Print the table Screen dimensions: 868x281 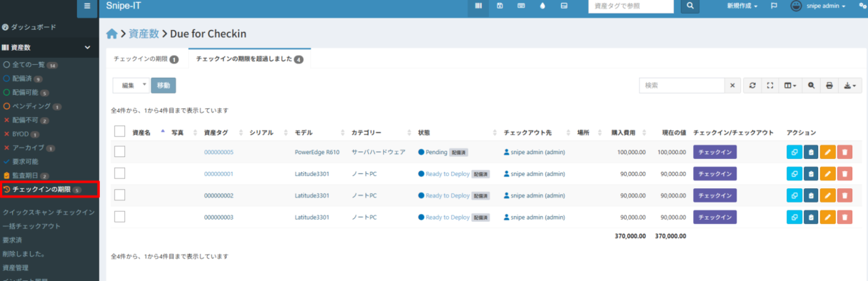(x=829, y=85)
